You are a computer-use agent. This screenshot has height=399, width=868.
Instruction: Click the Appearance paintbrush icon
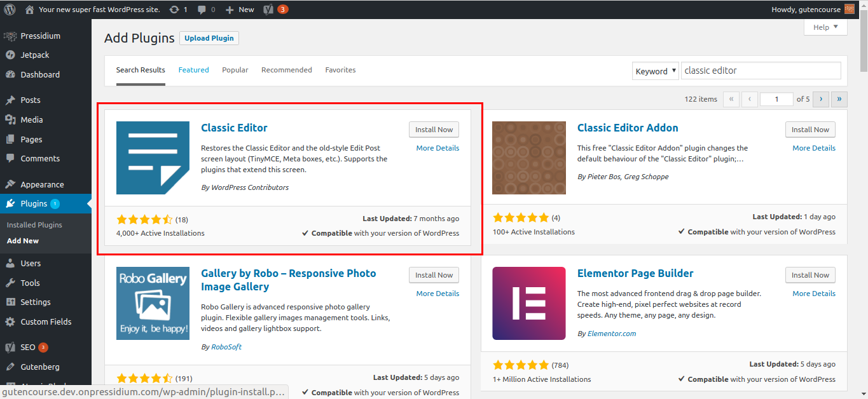click(10, 184)
